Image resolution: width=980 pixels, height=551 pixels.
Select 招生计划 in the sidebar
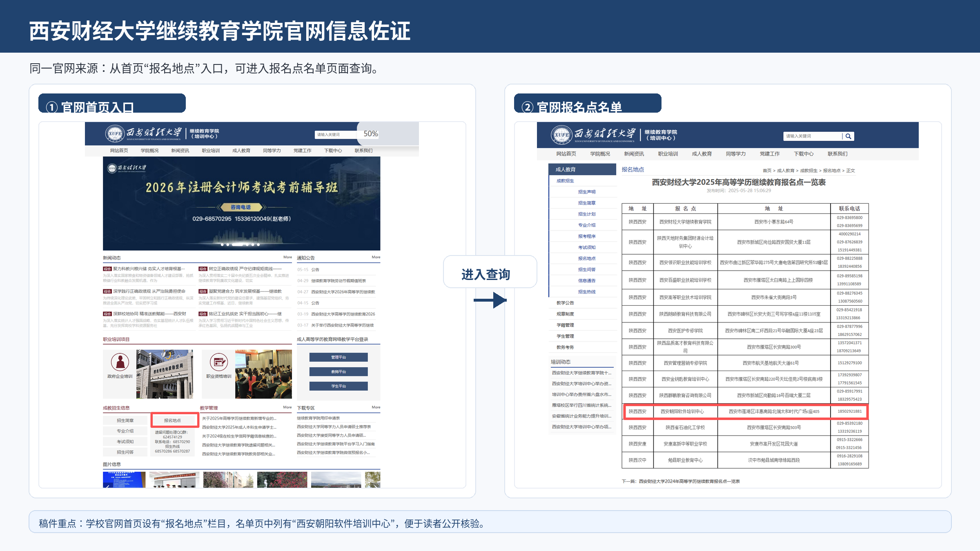point(587,214)
